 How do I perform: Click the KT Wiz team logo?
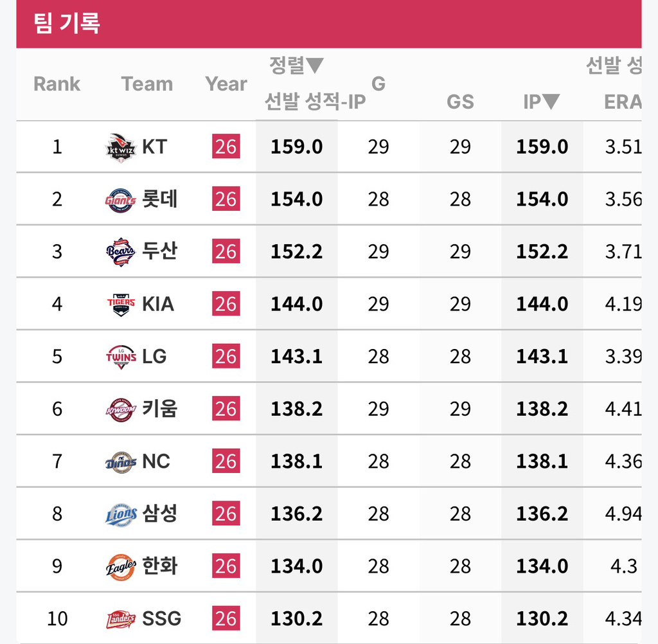pos(121,147)
